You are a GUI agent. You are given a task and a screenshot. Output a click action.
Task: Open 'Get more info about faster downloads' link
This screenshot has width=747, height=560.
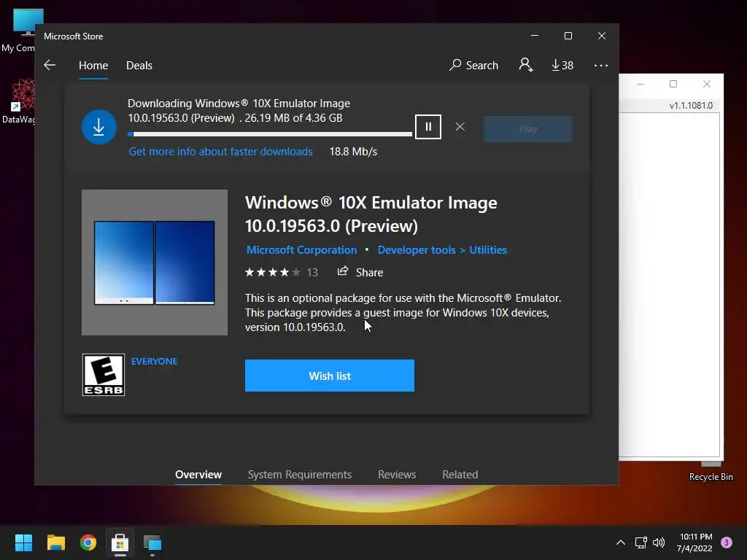(x=220, y=152)
